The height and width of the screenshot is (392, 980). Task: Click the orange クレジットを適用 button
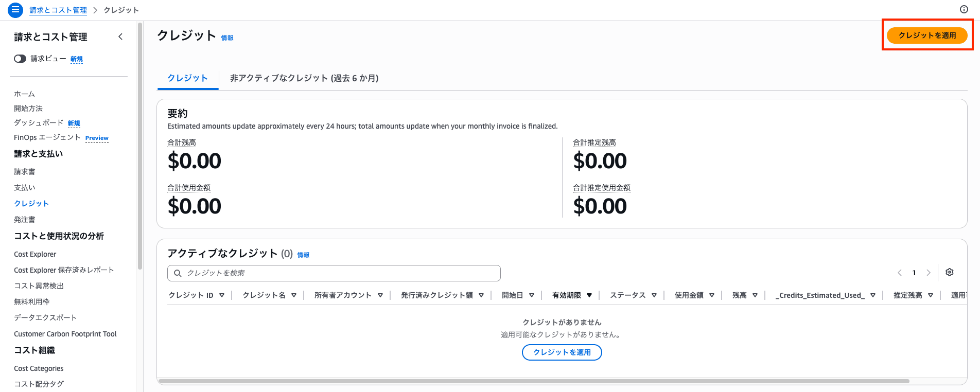point(927,35)
